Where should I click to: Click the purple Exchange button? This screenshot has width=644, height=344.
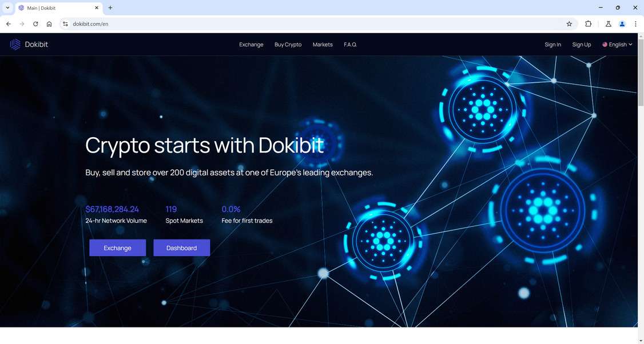coord(117,248)
